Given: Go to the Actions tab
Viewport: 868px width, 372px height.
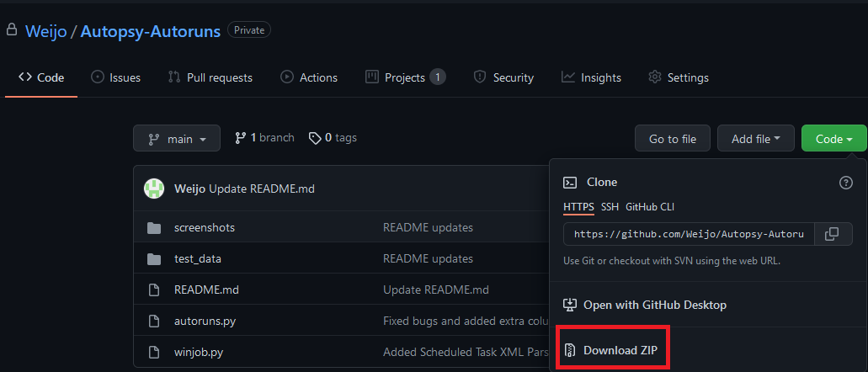Looking at the screenshot, I should pos(309,77).
